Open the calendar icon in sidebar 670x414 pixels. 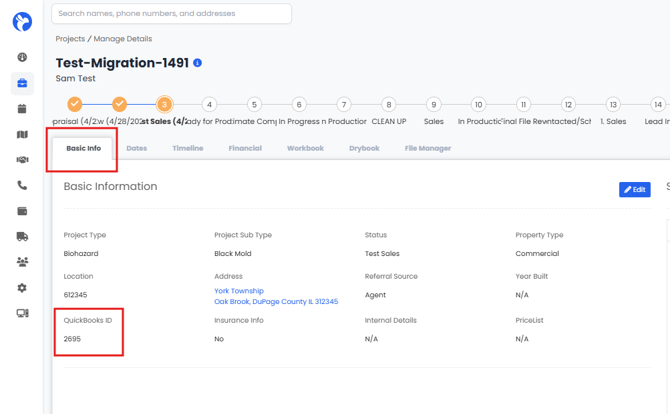22,109
